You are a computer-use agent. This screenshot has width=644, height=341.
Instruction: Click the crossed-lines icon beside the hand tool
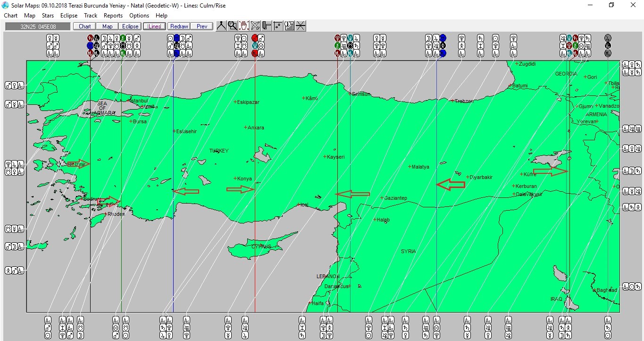255,26
